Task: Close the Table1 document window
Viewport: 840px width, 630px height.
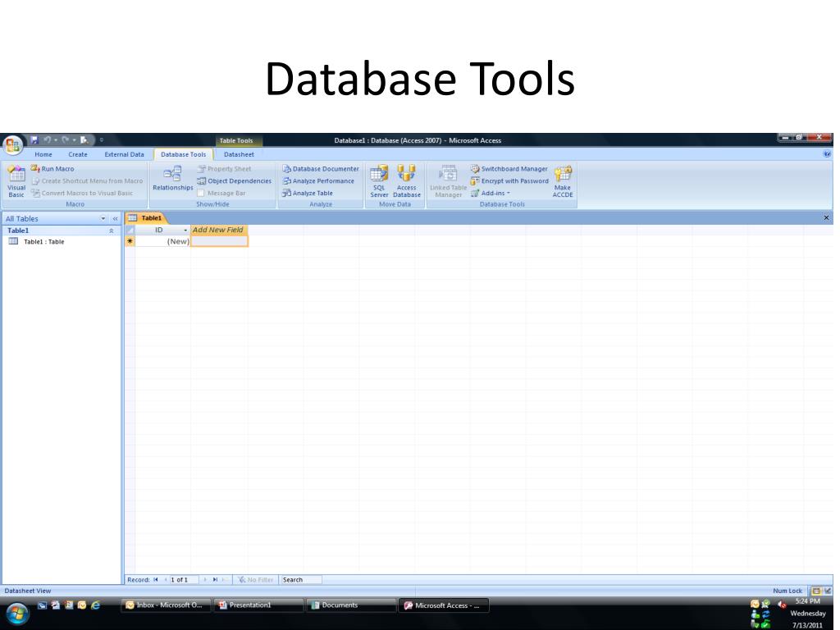Action: [826, 217]
